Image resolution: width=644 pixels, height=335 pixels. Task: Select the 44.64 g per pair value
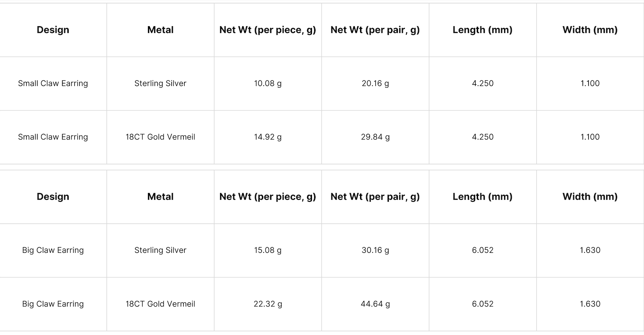point(375,304)
